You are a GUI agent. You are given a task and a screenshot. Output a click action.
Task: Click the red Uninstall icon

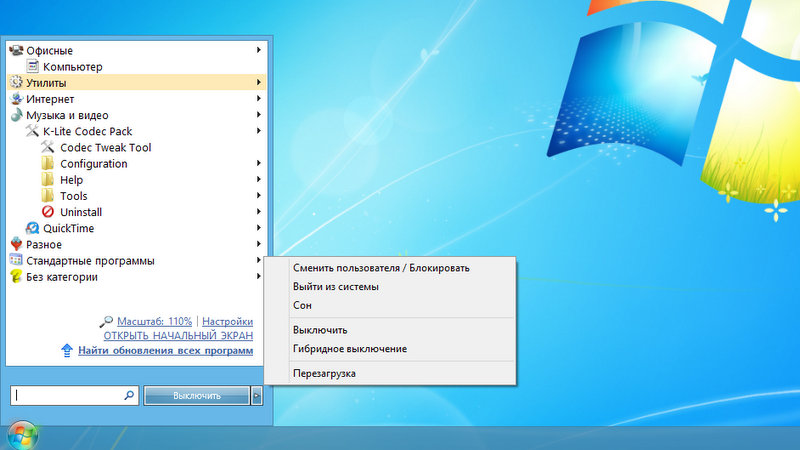pyautogui.click(x=48, y=212)
